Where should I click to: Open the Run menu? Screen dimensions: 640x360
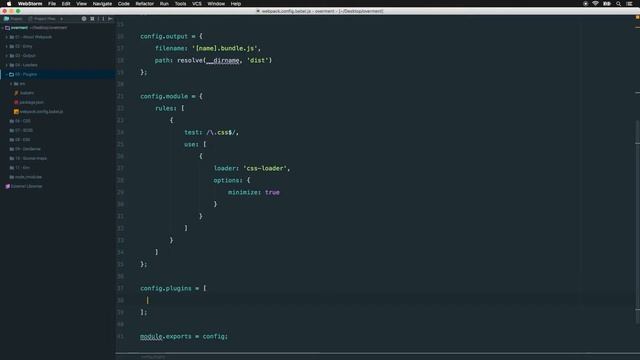164,4
